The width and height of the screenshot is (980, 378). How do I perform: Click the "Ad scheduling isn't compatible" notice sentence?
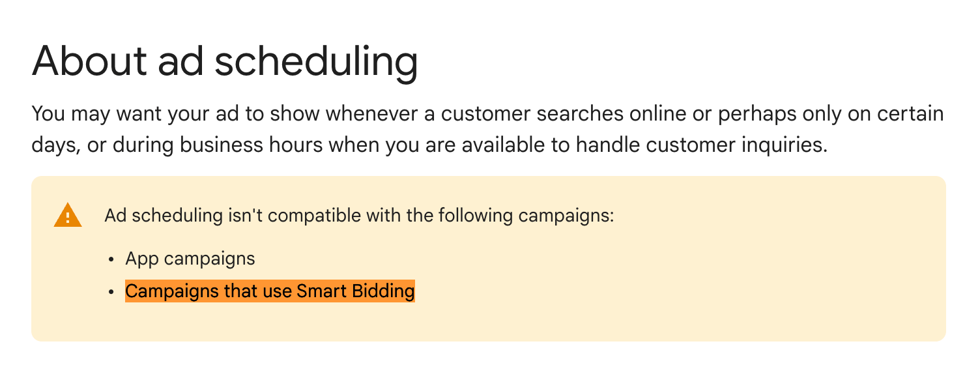(359, 215)
